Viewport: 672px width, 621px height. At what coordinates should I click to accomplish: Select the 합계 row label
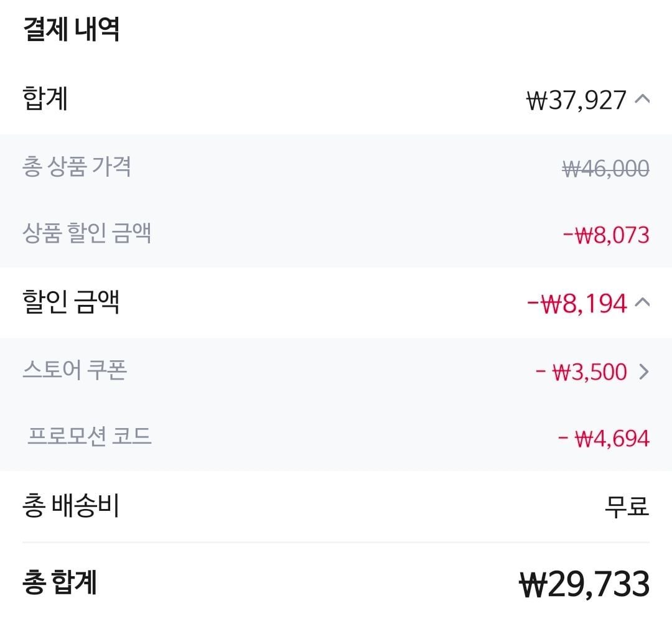point(45,99)
